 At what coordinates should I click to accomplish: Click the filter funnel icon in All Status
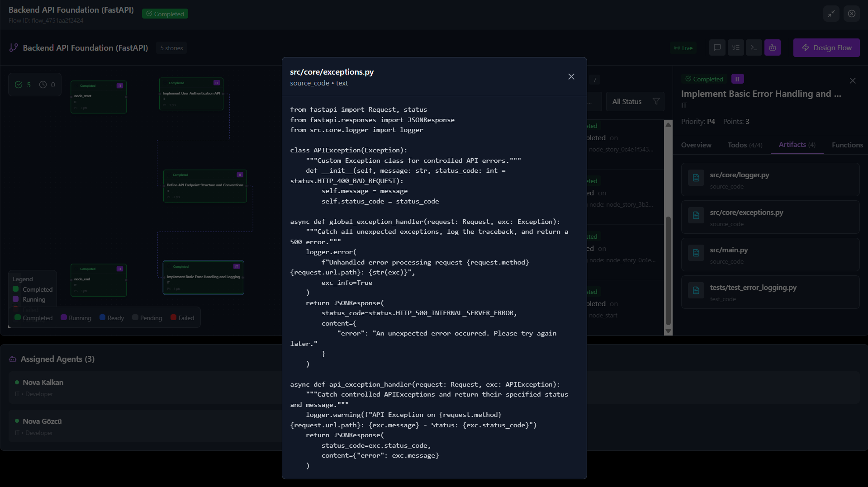[x=656, y=101]
